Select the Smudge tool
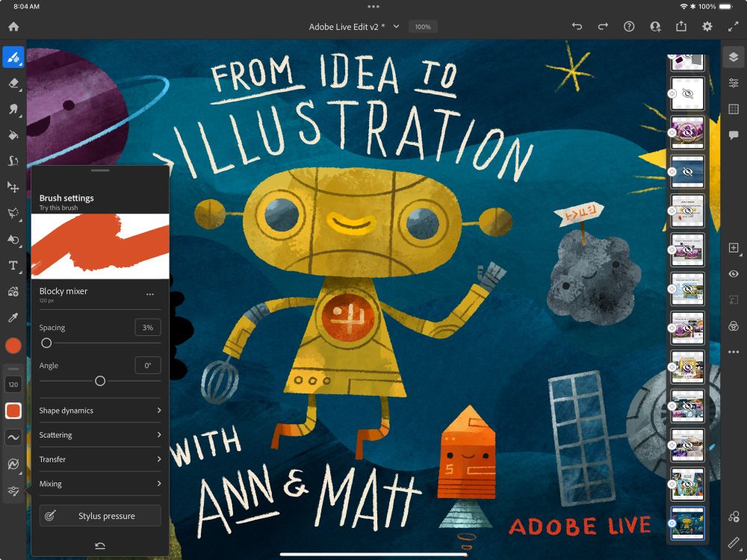Viewport: 747px width, 560px height. coord(13,109)
